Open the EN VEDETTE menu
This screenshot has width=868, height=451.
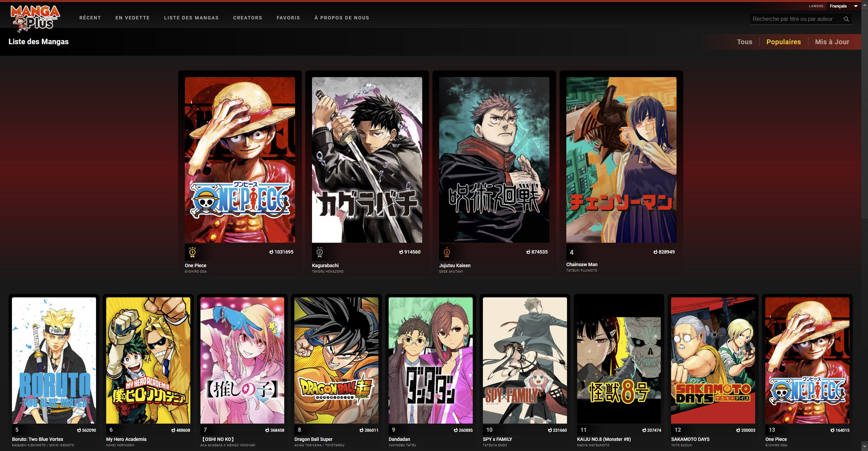click(x=132, y=18)
